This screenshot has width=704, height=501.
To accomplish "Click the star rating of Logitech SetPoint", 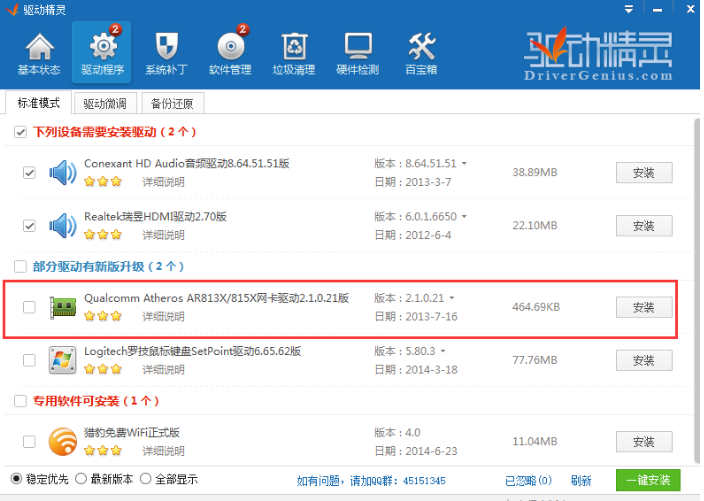I will click(x=103, y=369).
